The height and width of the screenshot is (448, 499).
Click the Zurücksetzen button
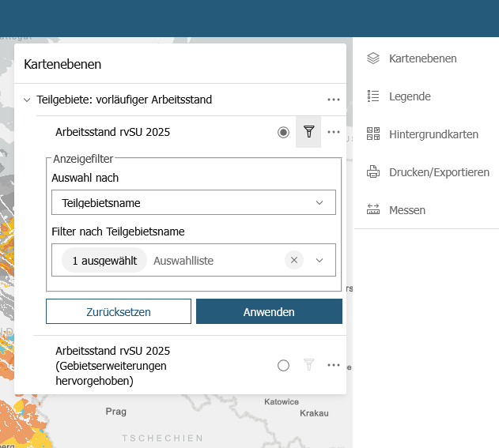click(119, 311)
